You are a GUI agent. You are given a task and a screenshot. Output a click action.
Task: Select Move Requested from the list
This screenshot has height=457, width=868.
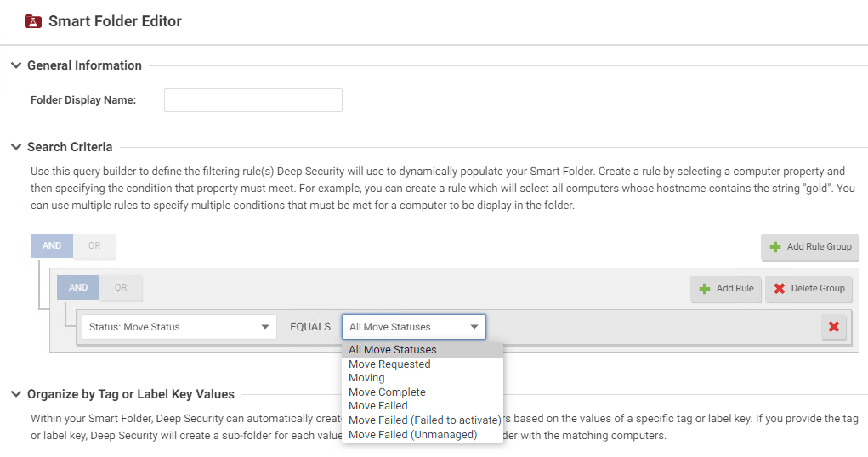[389, 364]
